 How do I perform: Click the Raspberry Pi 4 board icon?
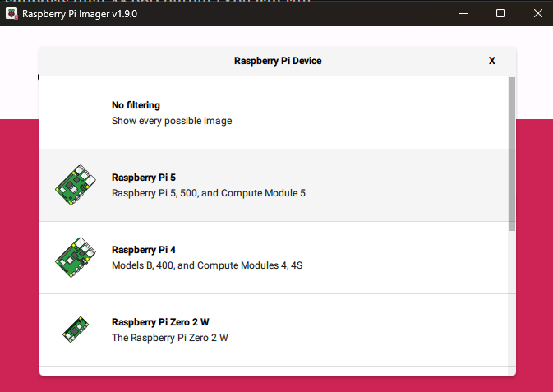coord(76,257)
